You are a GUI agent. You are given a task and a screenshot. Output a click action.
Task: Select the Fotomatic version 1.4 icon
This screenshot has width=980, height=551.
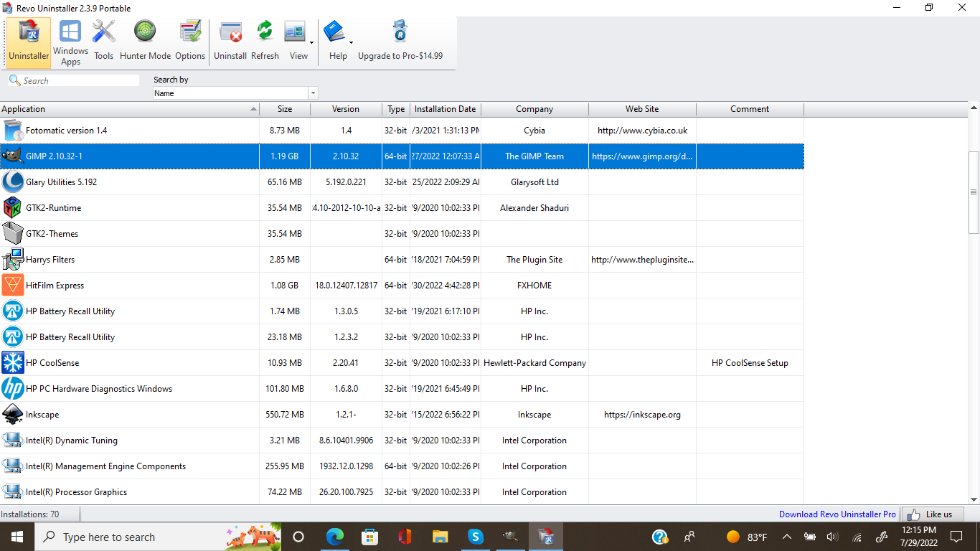pyautogui.click(x=13, y=131)
